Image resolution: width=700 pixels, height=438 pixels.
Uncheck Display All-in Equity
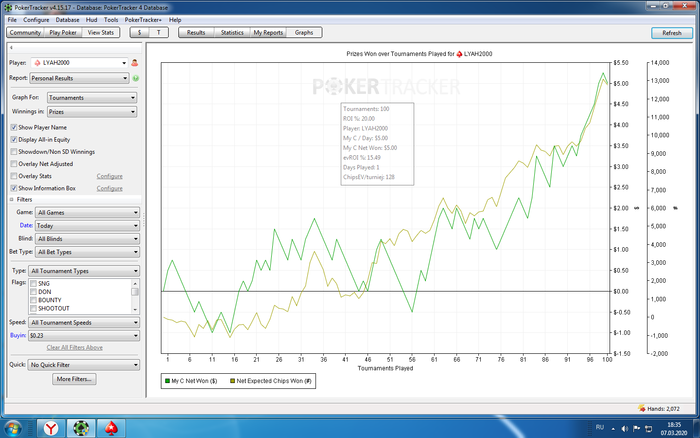[14, 139]
